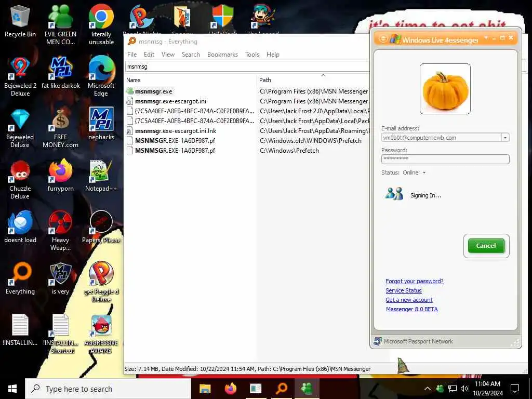Click the green Cancel button
The height and width of the screenshot is (399, 532).
486,246
